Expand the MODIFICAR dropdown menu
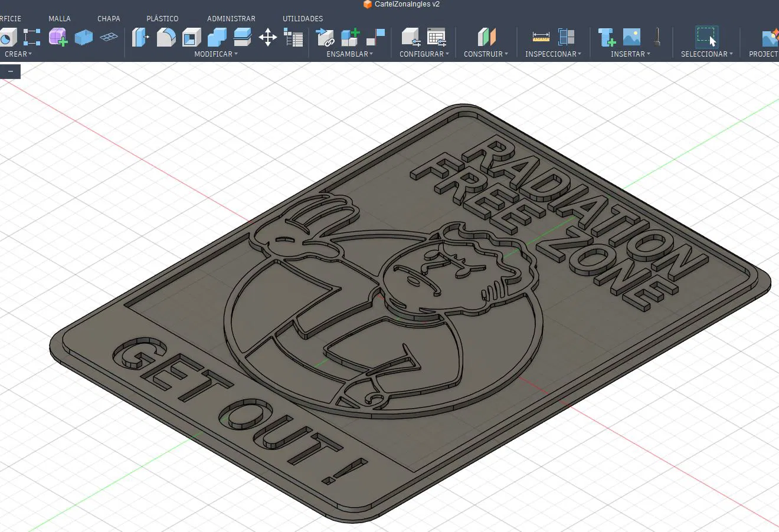 click(216, 54)
